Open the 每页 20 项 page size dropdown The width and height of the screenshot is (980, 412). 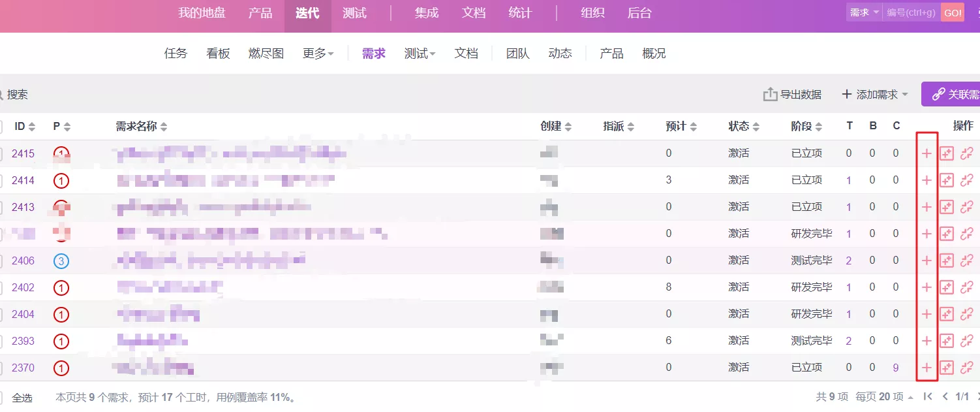click(x=884, y=396)
